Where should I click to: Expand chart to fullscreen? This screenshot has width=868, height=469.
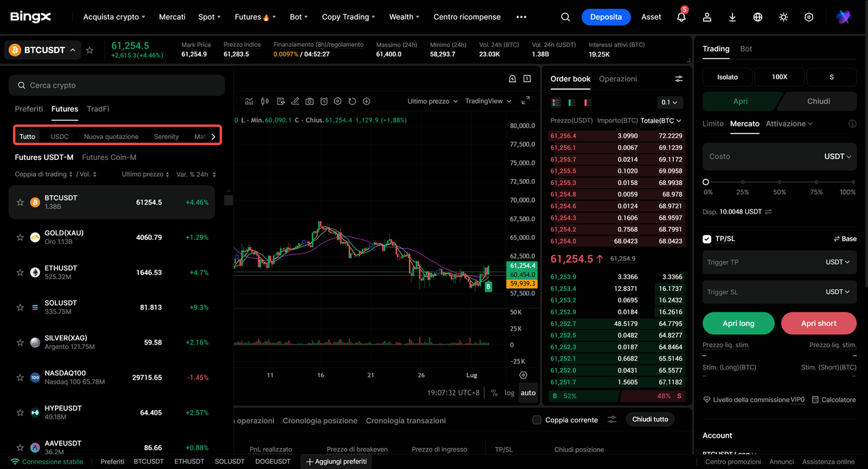(526, 100)
